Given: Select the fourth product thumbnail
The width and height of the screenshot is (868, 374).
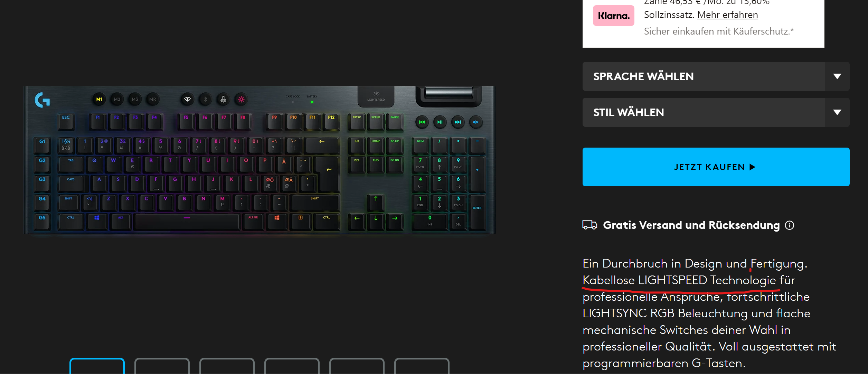Looking at the screenshot, I should (292, 366).
